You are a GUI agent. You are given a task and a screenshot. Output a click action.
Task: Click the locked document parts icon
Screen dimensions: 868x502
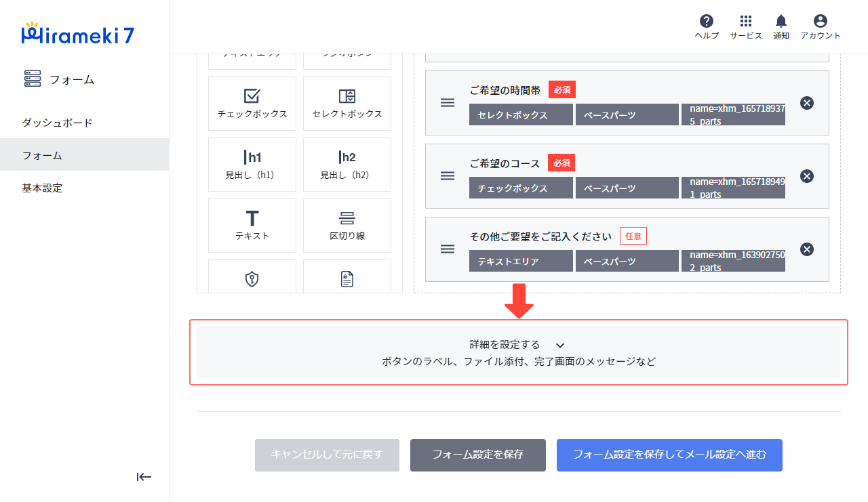[347, 278]
